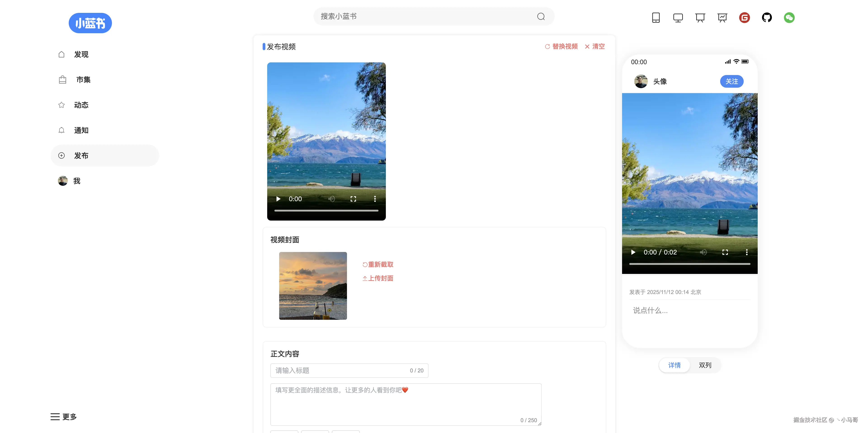Switch preview to 双列 tab
The height and width of the screenshot is (433, 868).
pyautogui.click(x=705, y=365)
